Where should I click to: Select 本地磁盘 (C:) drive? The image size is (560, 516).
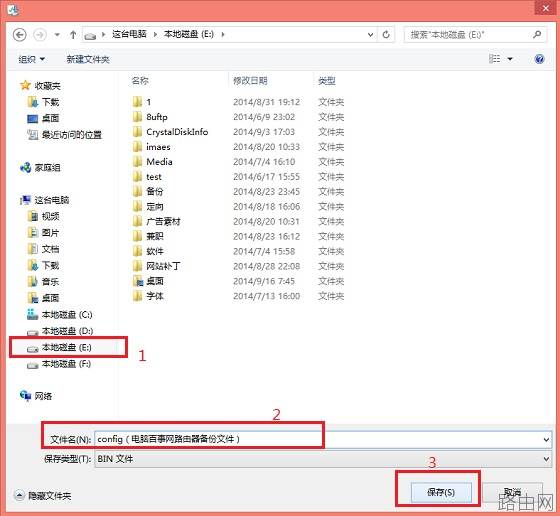click(67, 315)
